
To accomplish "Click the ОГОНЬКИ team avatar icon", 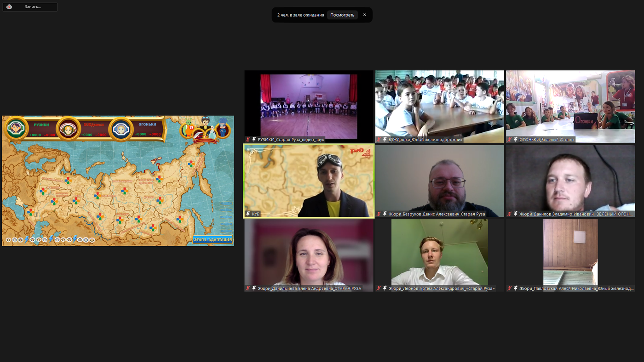I will click(121, 129).
